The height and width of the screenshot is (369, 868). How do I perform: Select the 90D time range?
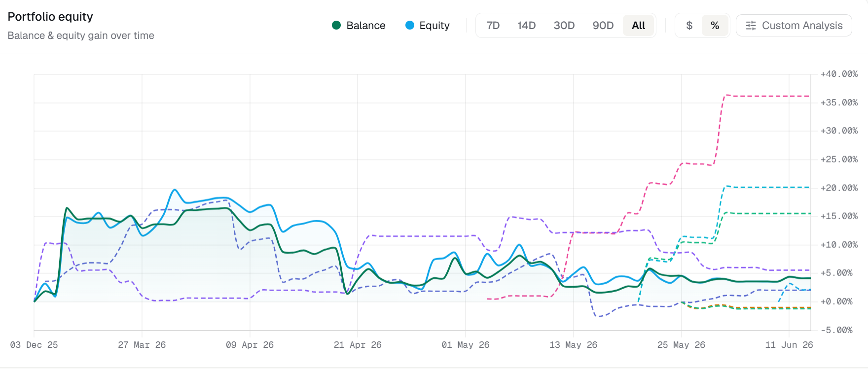pyautogui.click(x=603, y=26)
